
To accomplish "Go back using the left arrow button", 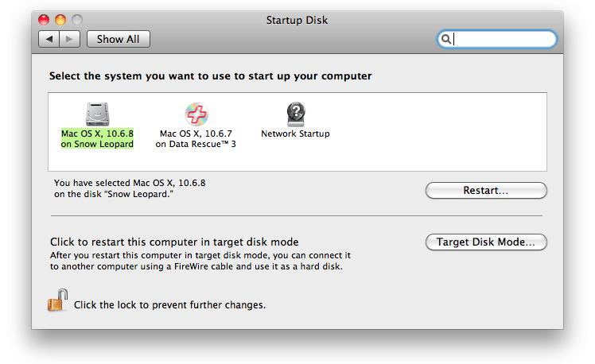I will (49, 39).
